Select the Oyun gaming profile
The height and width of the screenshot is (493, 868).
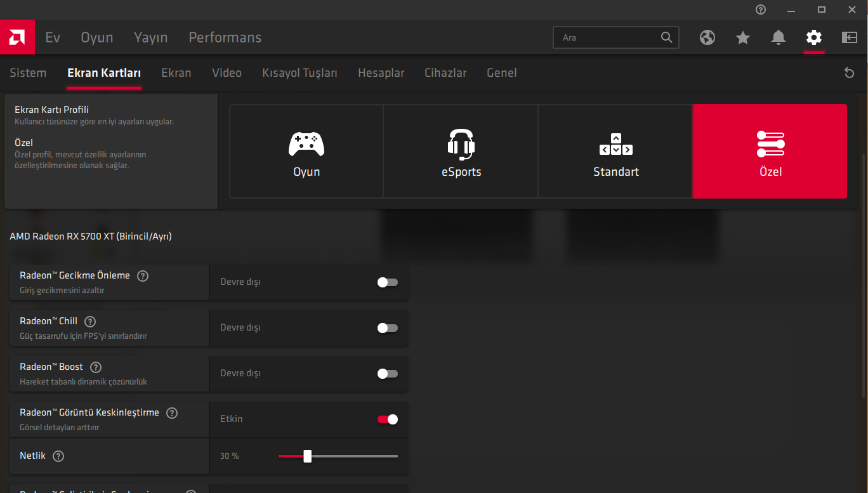(x=306, y=152)
